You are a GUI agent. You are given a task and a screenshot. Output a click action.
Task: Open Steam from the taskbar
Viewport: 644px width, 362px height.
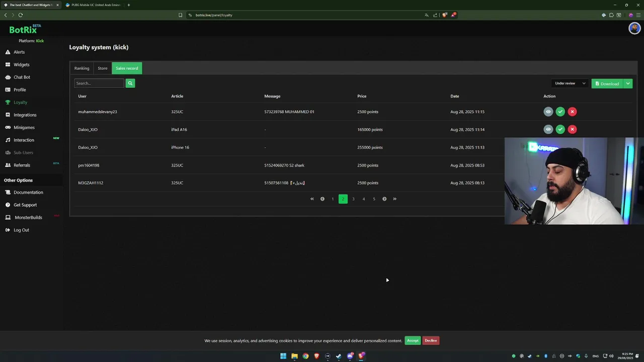pos(339,356)
